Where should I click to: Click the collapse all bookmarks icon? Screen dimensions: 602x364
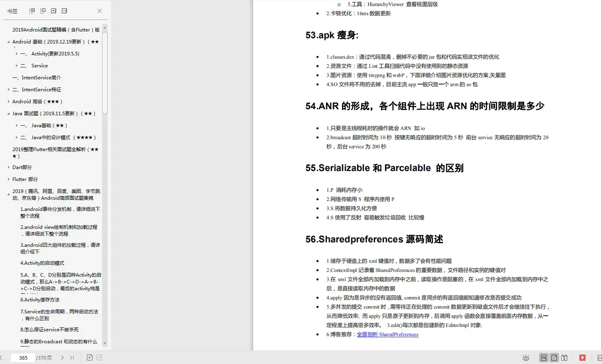[43, 11]
